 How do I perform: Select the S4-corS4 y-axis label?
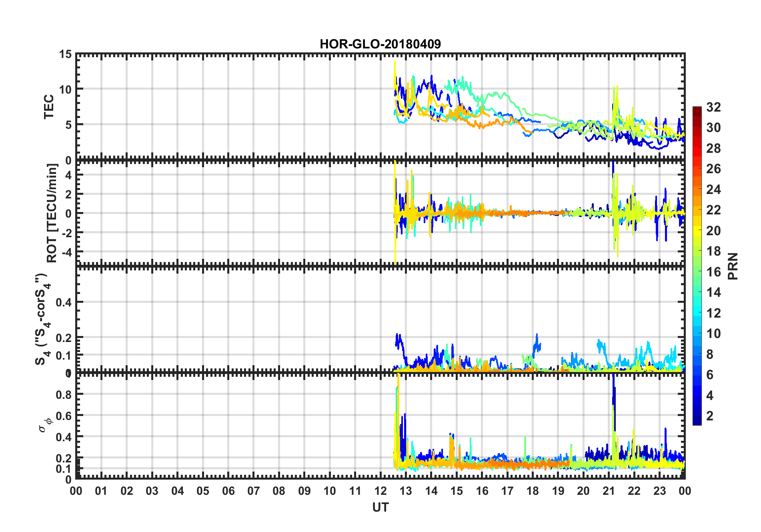pyautogui.click(x=43, y=320)
